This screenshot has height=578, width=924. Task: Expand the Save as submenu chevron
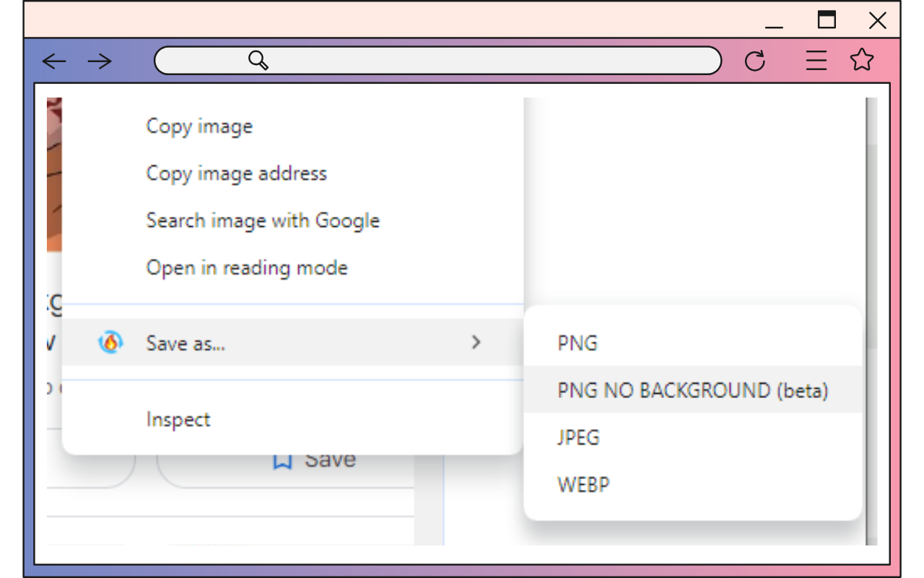pyautogui.click(x=476, y=343)
